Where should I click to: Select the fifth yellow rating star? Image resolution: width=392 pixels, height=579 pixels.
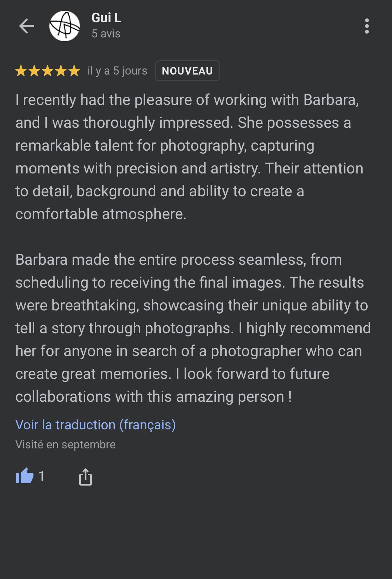(x=74, y=71)
